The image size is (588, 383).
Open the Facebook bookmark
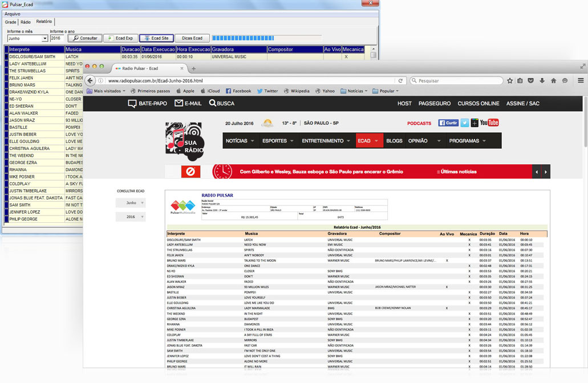coord(238,91)
